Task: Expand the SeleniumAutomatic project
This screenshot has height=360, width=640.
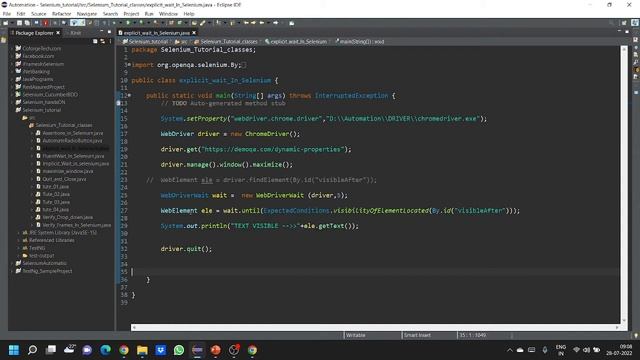Action: (x=12, y=263)
